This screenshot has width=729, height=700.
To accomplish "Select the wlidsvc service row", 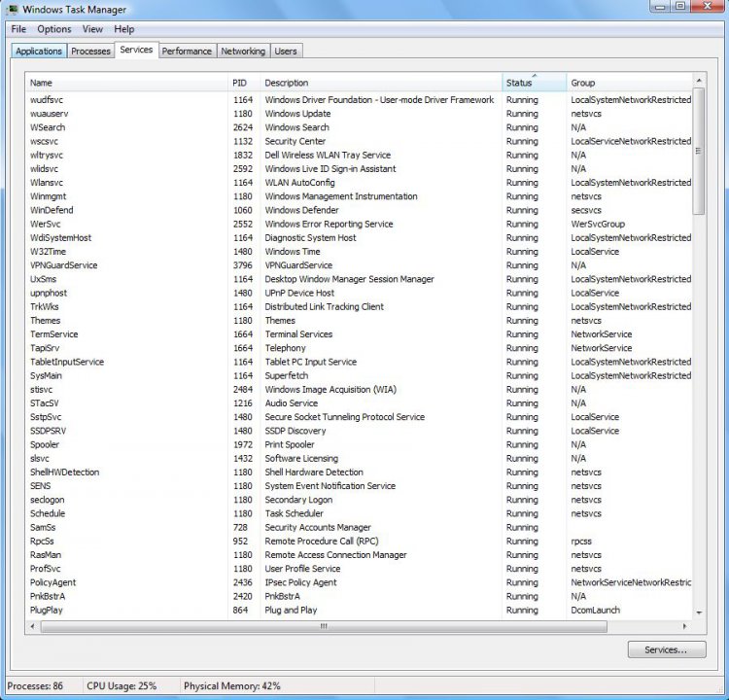I will (x=359, y=169).
